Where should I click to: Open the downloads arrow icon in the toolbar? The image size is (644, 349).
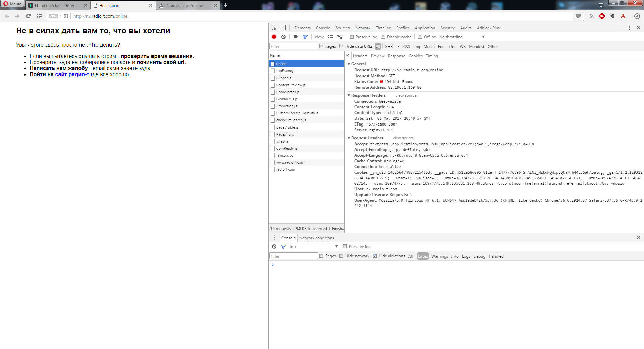click(x=637, y=16)
